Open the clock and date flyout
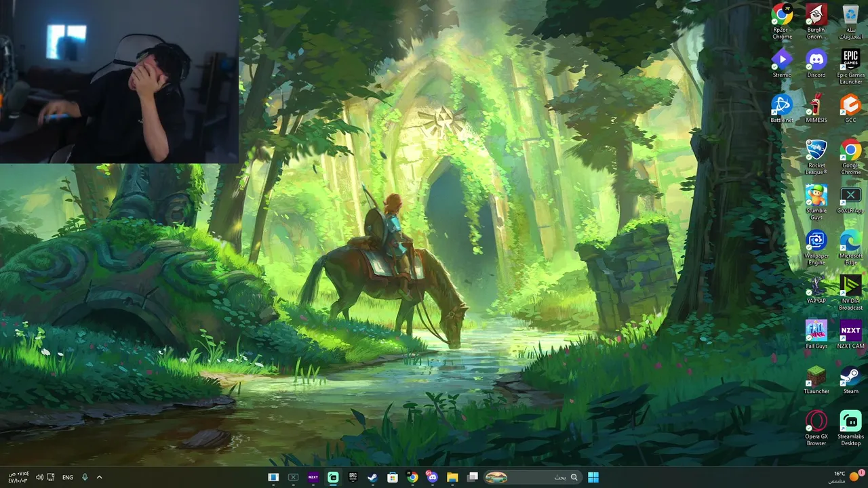 click(x=18, y=477)
